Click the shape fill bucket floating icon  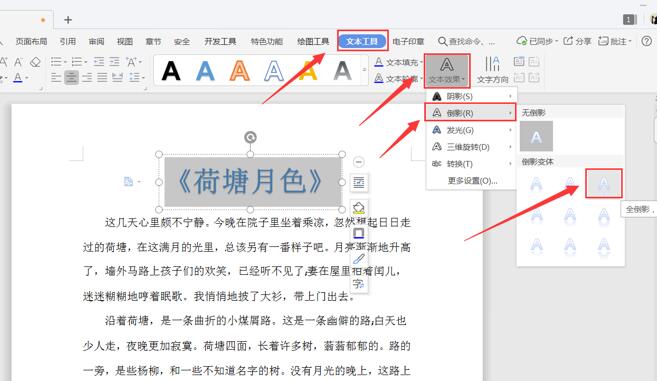(x=359, y=208)
